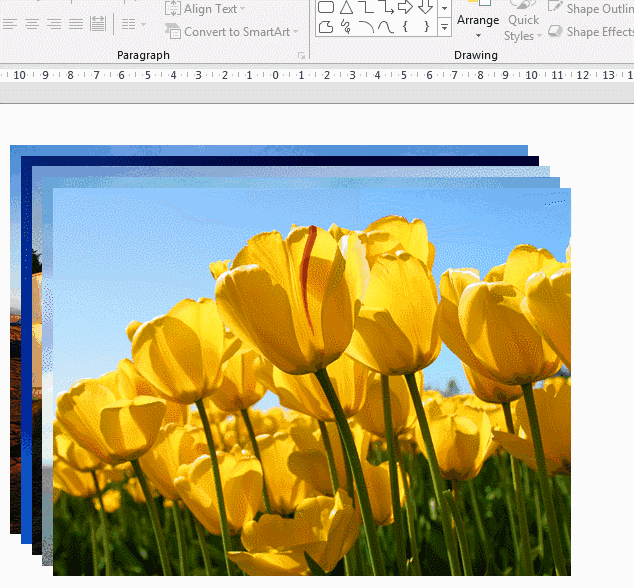The width and height of the screenshot is (634, 588).
Task: Select the Isosceles Triangle shape
Action: (346, 7)
